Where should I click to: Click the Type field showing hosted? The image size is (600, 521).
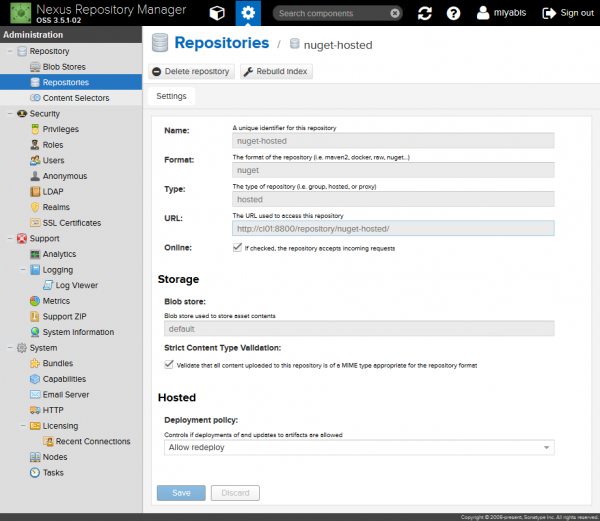pos(393,199)
